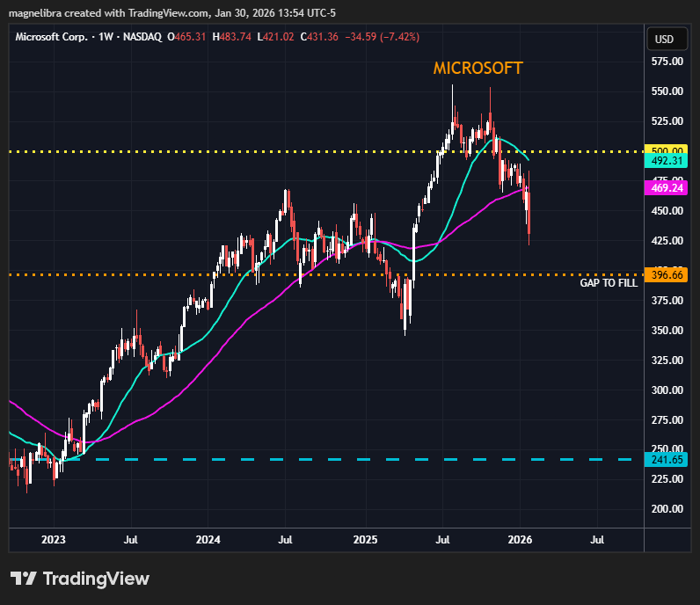The image size is (700, 605).
Task: Click the 525.00 price axis label
Action: pos(667,121)
